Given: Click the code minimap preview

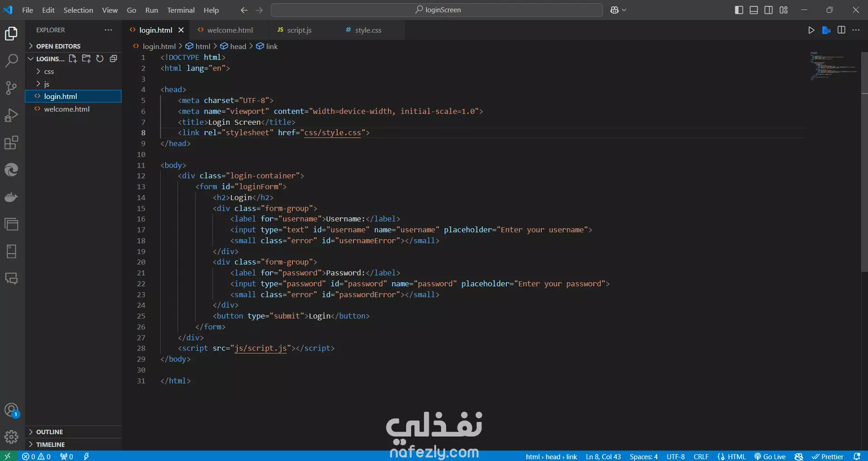Looking at the screenshot, I should click(x=834, y=67).
